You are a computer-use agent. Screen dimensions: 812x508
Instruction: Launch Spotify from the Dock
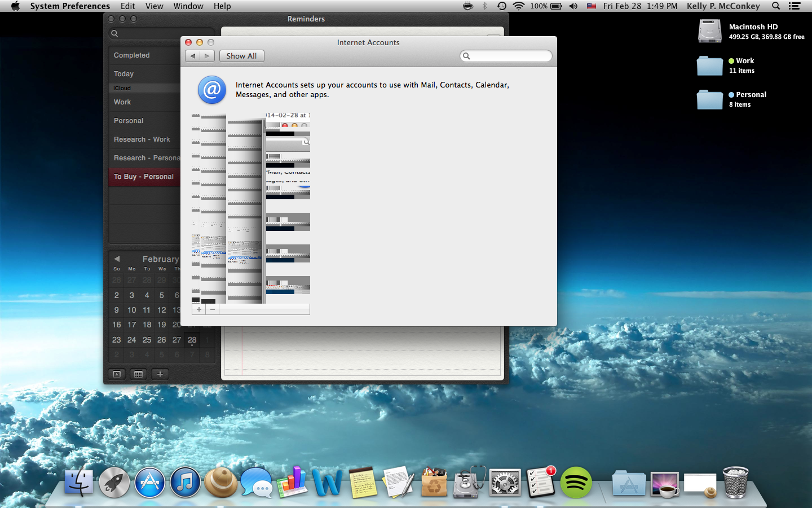click(576, 483)
